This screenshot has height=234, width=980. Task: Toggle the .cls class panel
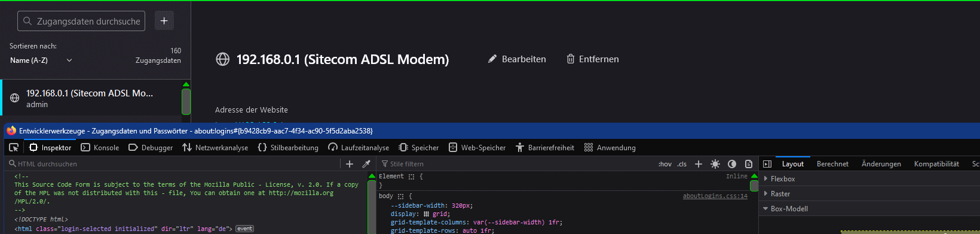click(682, 164)
